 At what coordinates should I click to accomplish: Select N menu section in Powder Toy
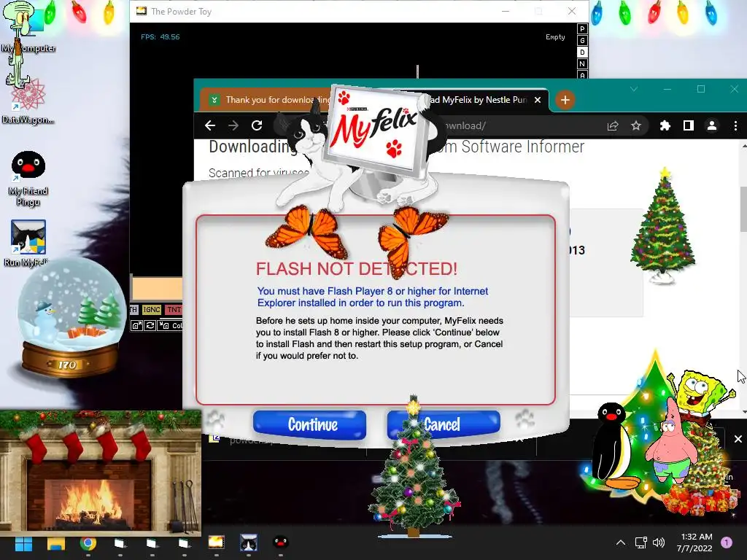(582, 64)
